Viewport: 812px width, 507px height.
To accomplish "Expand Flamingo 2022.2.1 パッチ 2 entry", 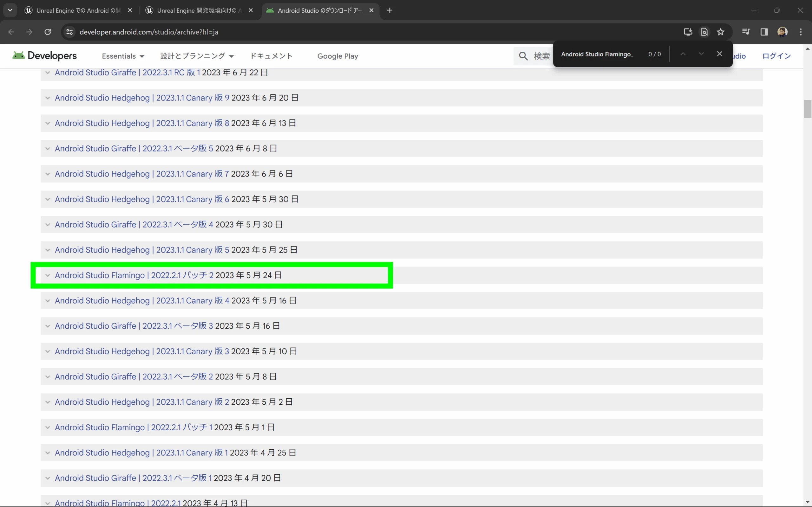I will (x=48, y=275).
